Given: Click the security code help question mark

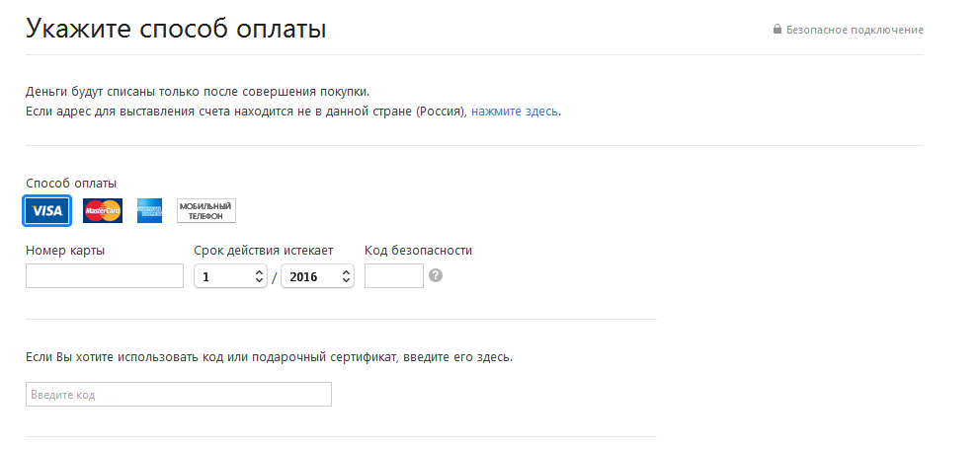Looking at the screenshot, I should pyautogui.click(x=436, y=275).
